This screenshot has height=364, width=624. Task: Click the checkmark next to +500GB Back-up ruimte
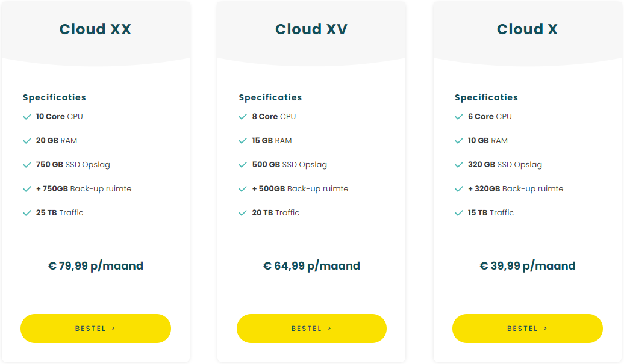(x=243, y=189)
